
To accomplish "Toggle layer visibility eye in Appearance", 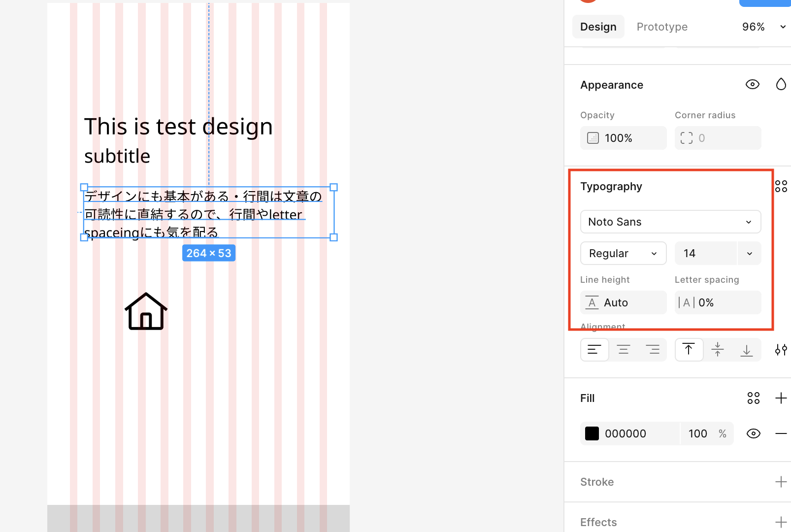I will pyautogui.click(x=752, y=84).
